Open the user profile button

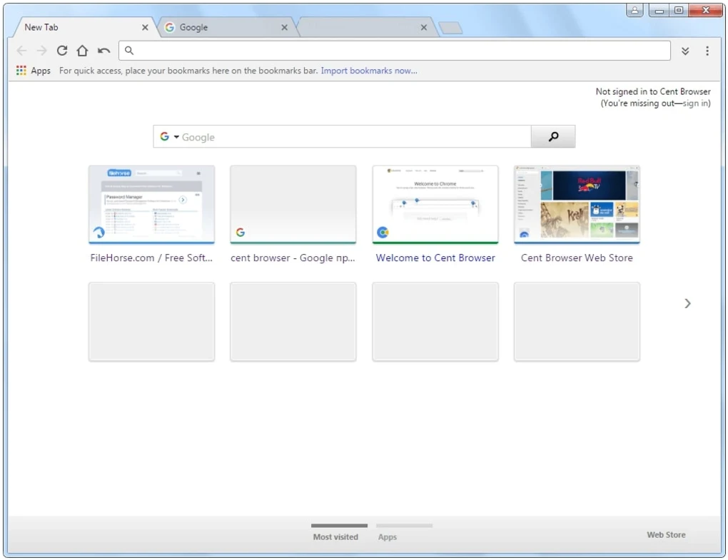(x=635, y=10)
